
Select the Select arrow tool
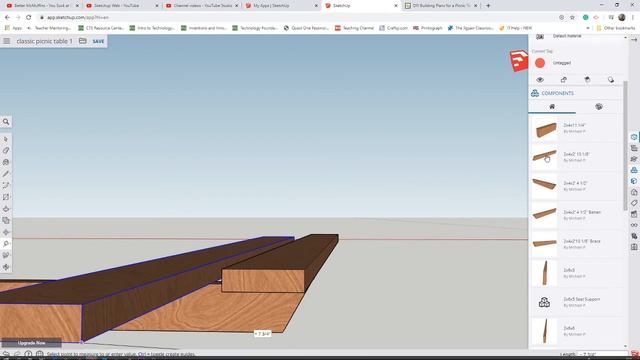coord(6,139)
